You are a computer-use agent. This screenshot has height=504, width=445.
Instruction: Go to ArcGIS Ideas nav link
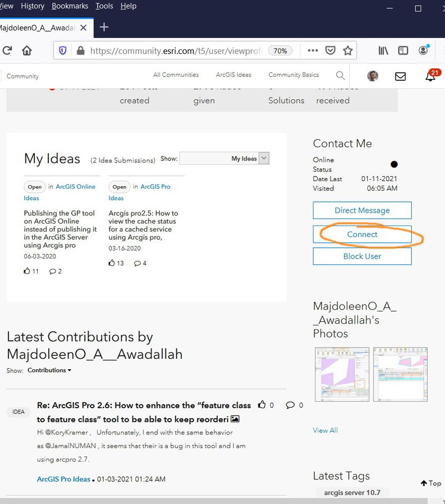click(x=233, y=75)
